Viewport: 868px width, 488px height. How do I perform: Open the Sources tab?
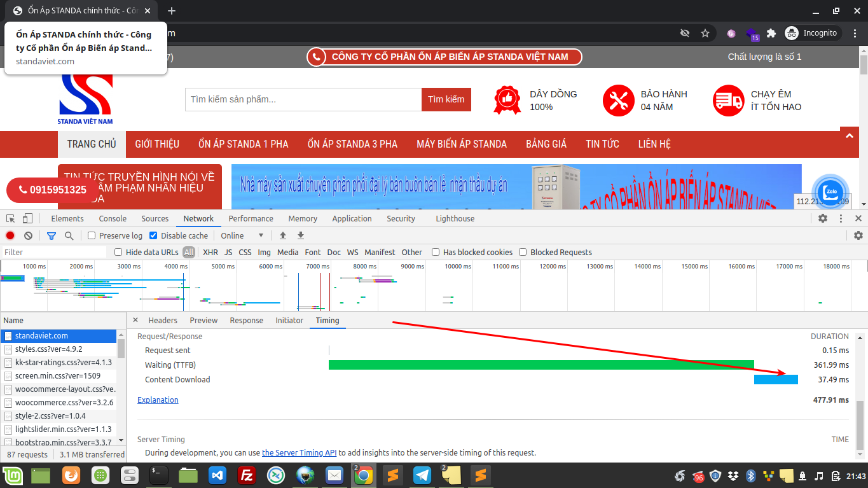(155, 218)
